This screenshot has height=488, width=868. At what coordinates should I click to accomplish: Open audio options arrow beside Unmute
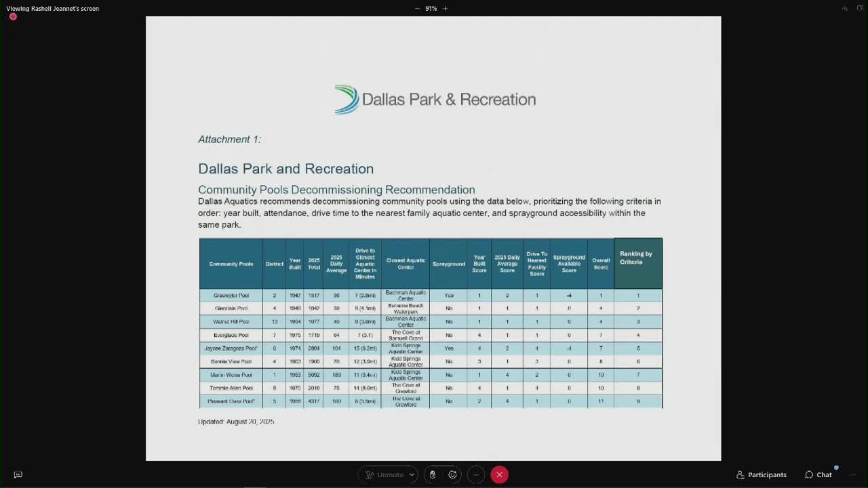click(412, 474)
